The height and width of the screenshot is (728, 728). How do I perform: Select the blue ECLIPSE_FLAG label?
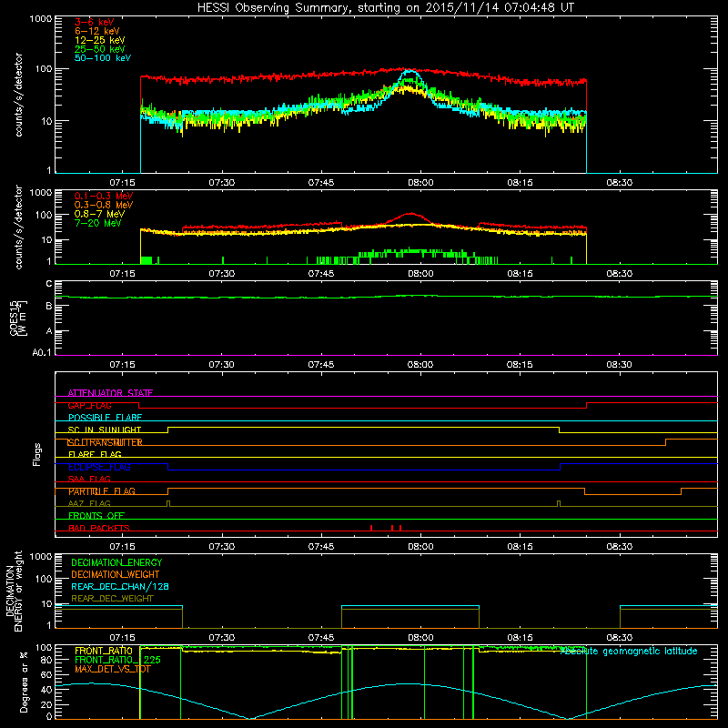(x=99, y=467)
